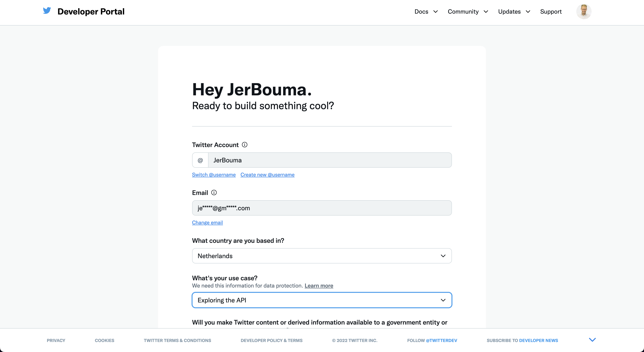This screenshot has width=644, height=352.
Task: Click the masked email input field
Action: (322, 208)
